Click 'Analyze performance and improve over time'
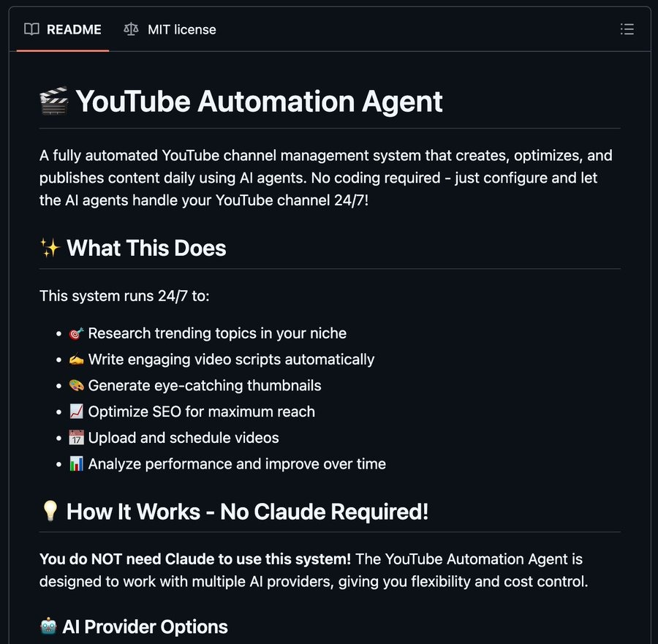658x644 pixels. point(237,464)
